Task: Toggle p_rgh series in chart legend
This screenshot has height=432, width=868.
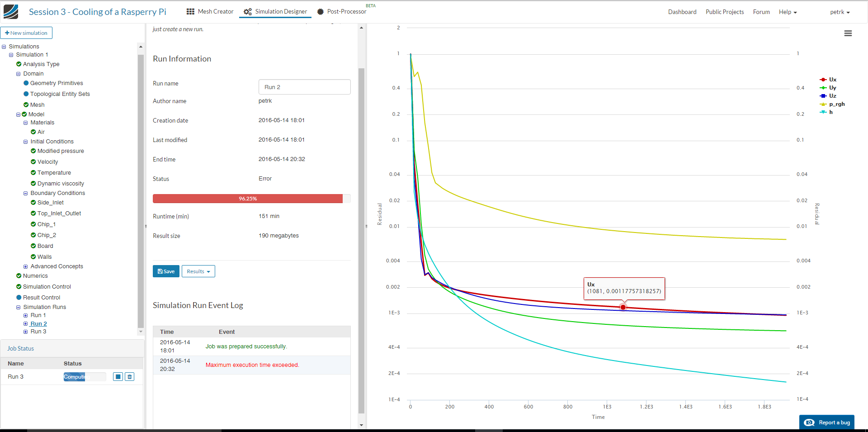Action: 832,104
